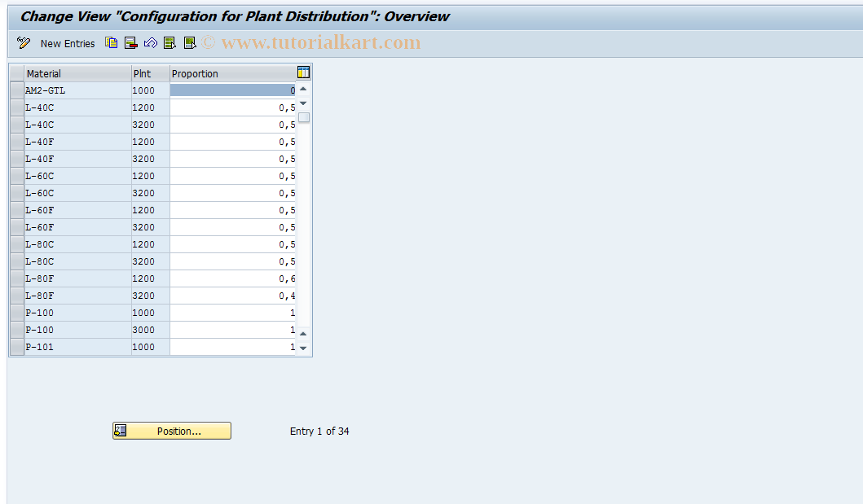Image resolution: width=863 pixels, height=504 pixels.
Task: Edit Proportion for P-101 plant 1000
Action: point(233,347)
